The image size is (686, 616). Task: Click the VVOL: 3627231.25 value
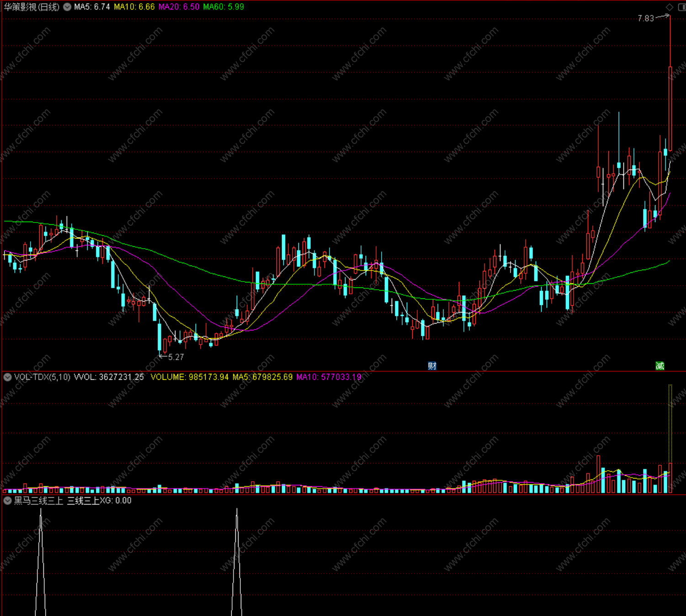point(109,377)
